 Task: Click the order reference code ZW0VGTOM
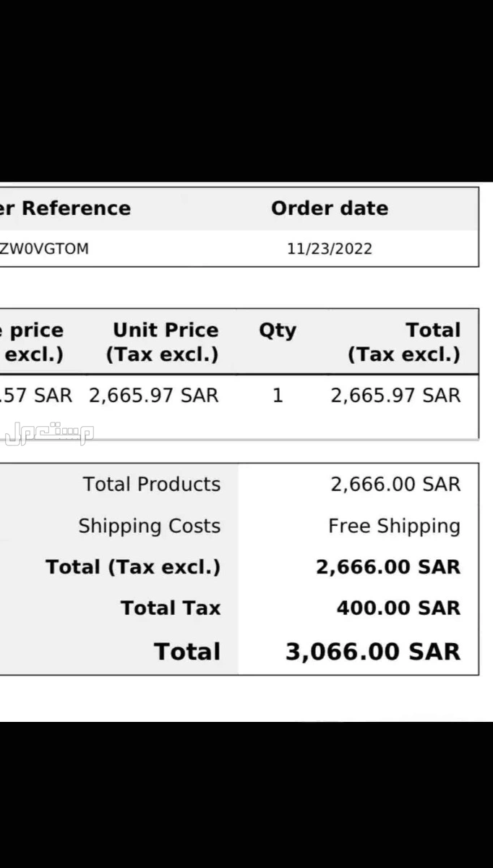click(x=44, y=249)
